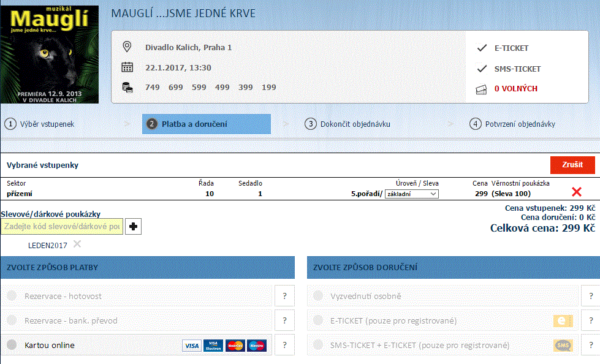Remove the LEDEN2017 voucher code
Image resolution: width=600 pixels, height=364 pixels.
coord(77,244)
